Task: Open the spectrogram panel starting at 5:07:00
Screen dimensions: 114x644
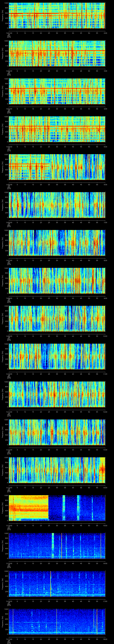Action: tap(57, 243)
